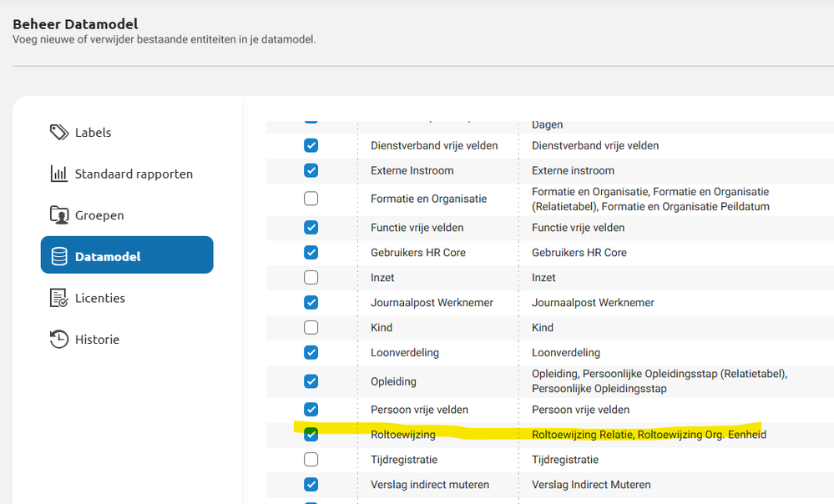Enable the Tijdregistratie checkbox
The width and height of the screenshot is (834, 504).
coord(311,459)
